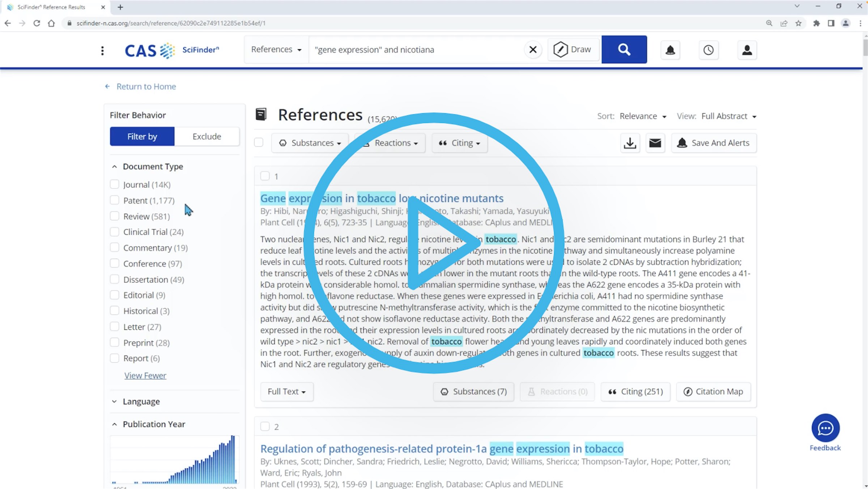Select Filter by behavior toggle

(x=141, y=136)
